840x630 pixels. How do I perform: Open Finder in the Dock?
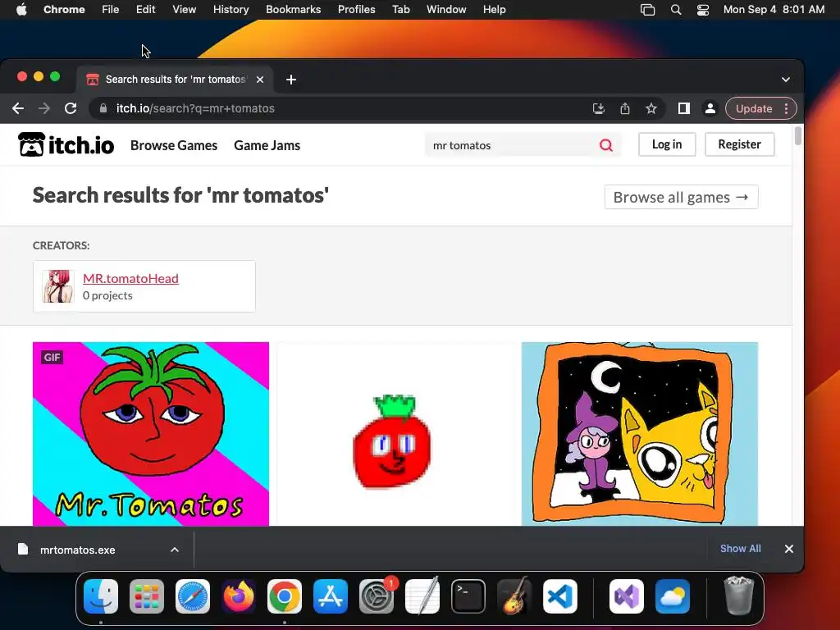click(101, 596)
